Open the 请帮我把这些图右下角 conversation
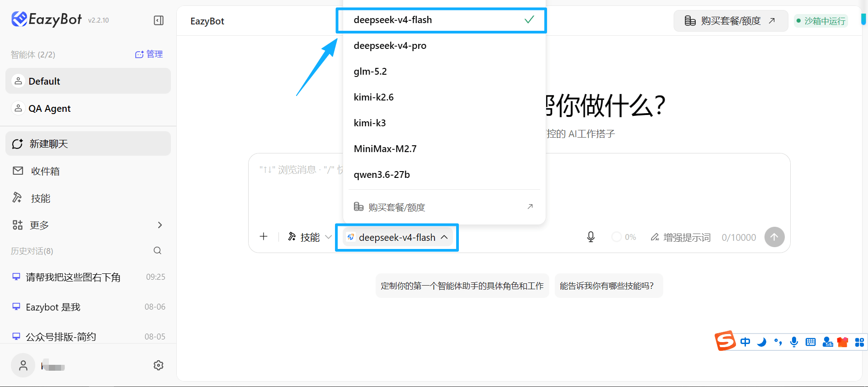Image resolution: width=868 pixels, height=387 pixels. 88,277
